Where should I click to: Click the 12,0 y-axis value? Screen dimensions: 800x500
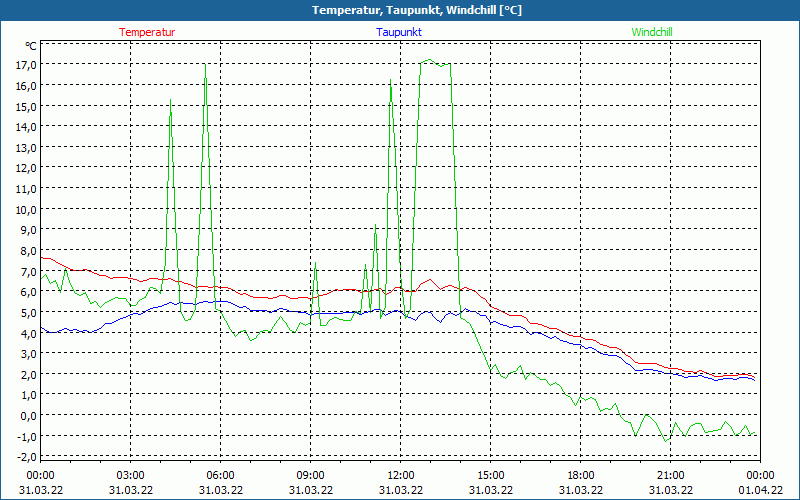click(x=27, y=168)
